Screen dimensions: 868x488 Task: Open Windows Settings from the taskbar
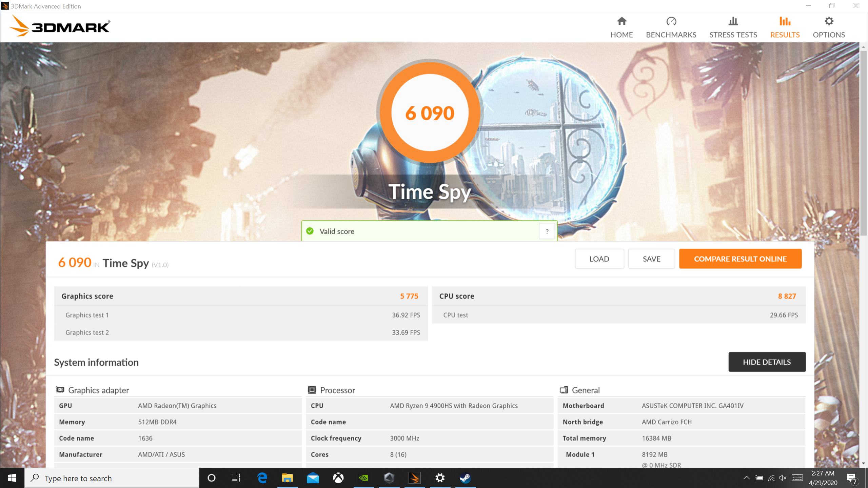point(440,478)
